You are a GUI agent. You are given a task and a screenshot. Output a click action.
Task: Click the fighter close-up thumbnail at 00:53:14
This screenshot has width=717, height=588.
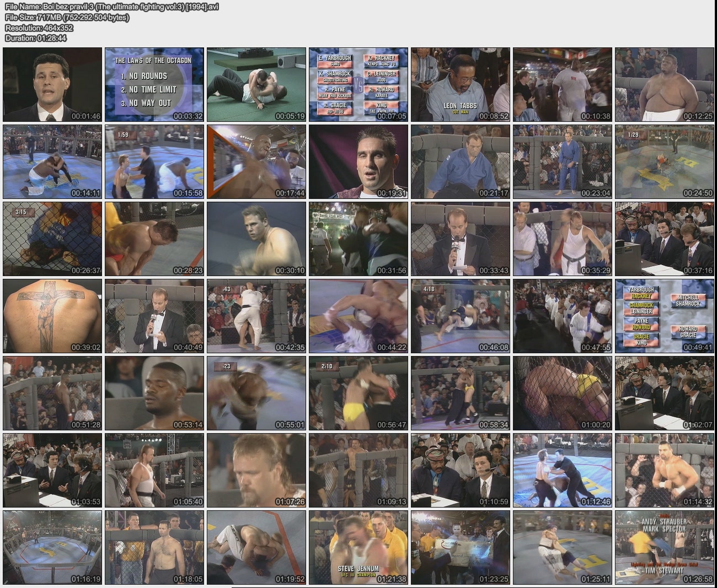pos(154,393)
